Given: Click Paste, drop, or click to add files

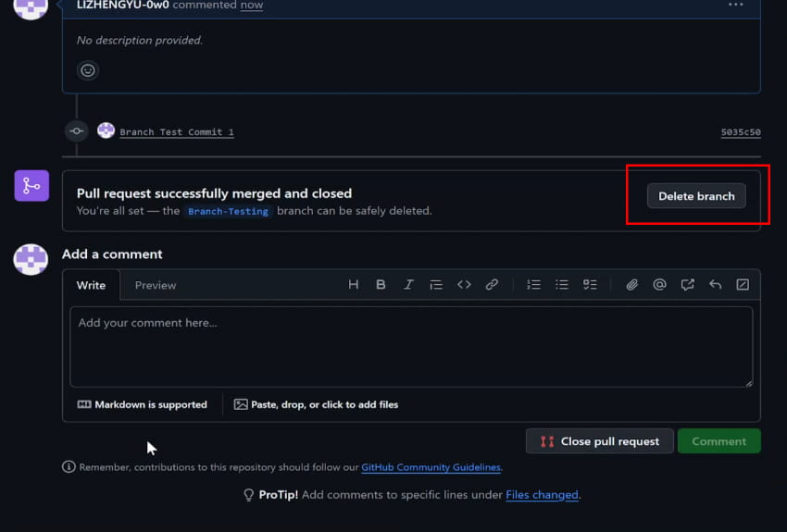Looking at the screenshot, I should 317,404.
